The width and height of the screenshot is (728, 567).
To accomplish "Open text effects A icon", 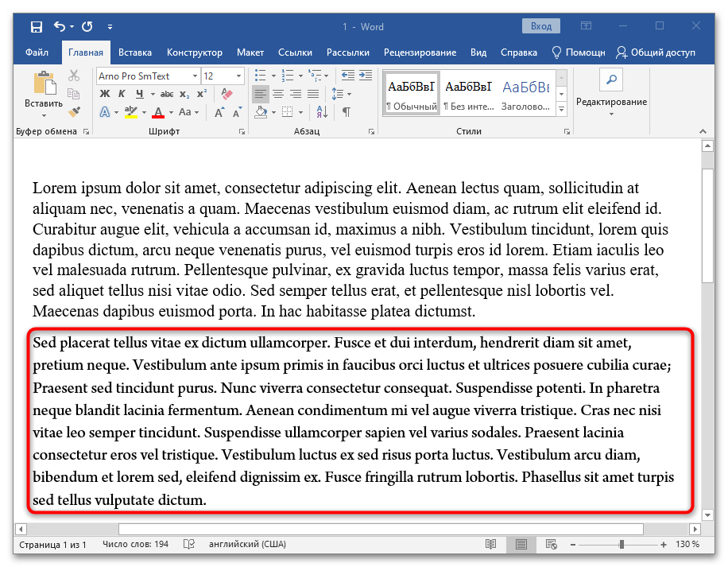I will [x=105, y=112].
